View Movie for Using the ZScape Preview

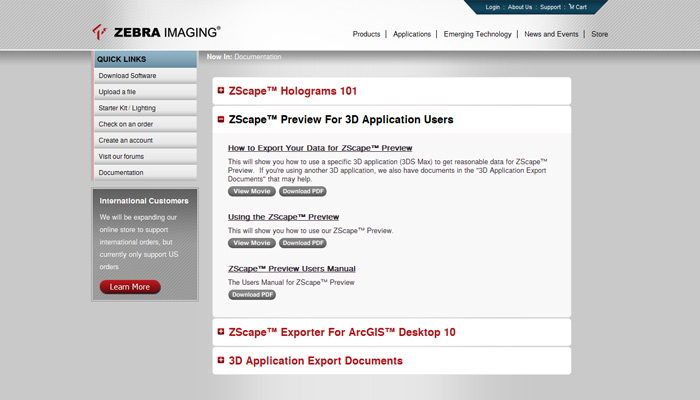(x=252, y=243)
